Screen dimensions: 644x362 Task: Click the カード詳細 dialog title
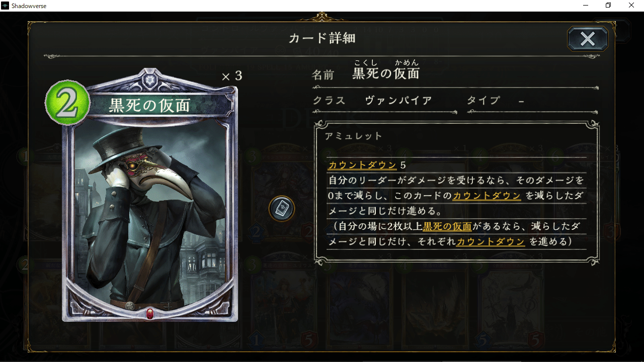click(322, 38)
